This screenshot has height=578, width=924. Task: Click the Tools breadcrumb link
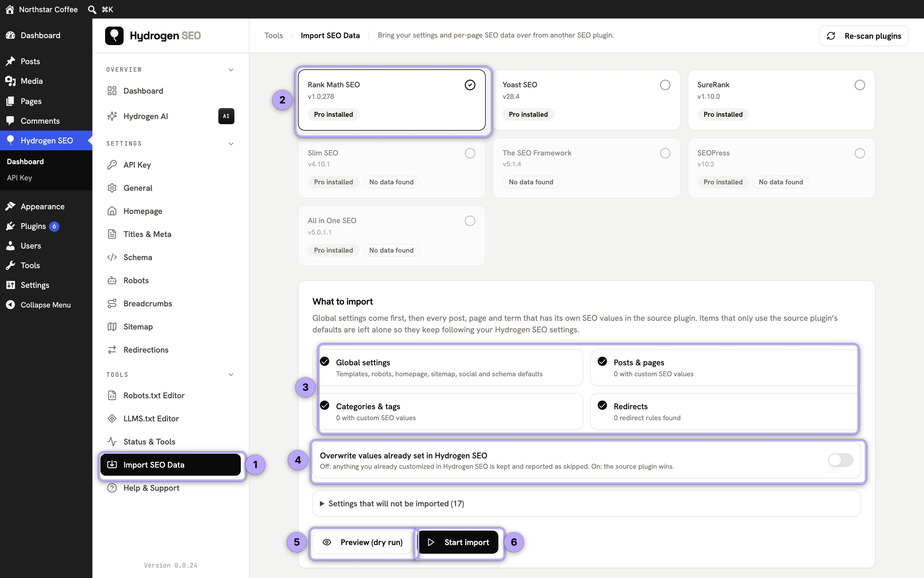coord(274,36)
